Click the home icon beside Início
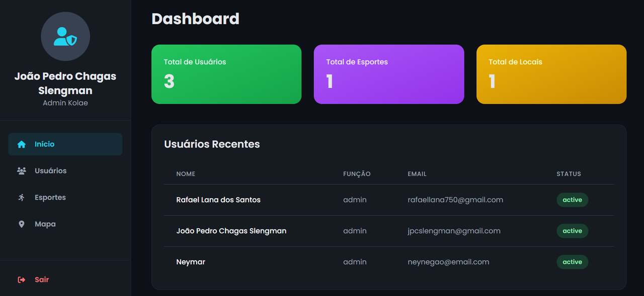The image size is (644, 296). pyautogui.click(x=21, y=144)
